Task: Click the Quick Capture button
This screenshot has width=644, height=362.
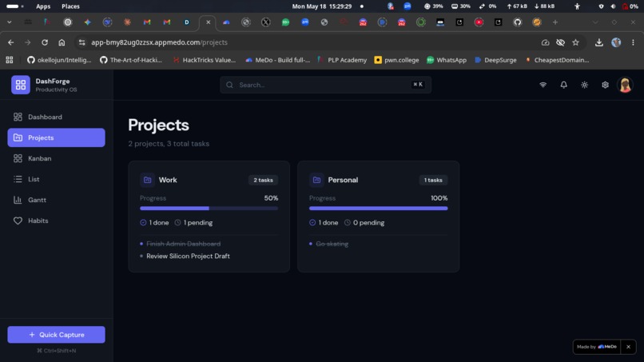Action: coord(56,335)
